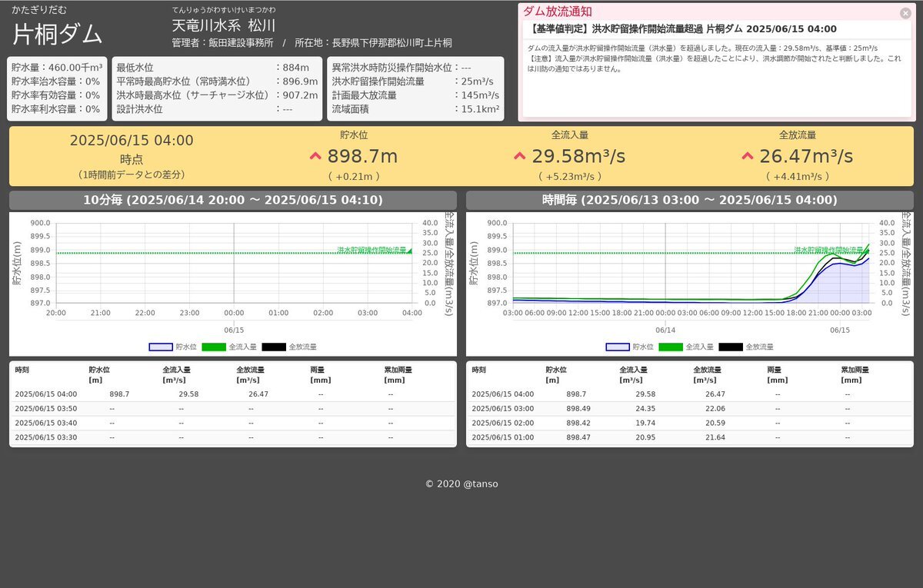923x588 pixels.
Task: Select 2025/06/15 02:00 row in right table
Action: (x=690, y=423)
